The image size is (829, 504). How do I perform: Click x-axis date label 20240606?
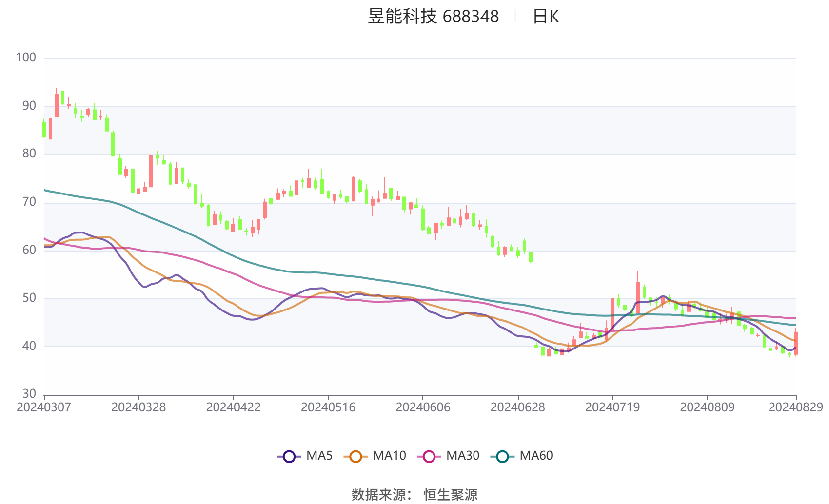click(x=423, y=407)
